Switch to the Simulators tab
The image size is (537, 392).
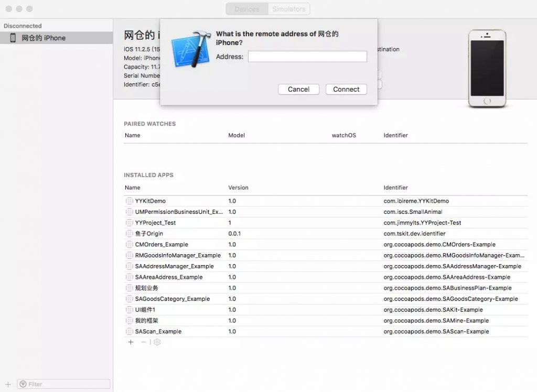click(289, 9)
